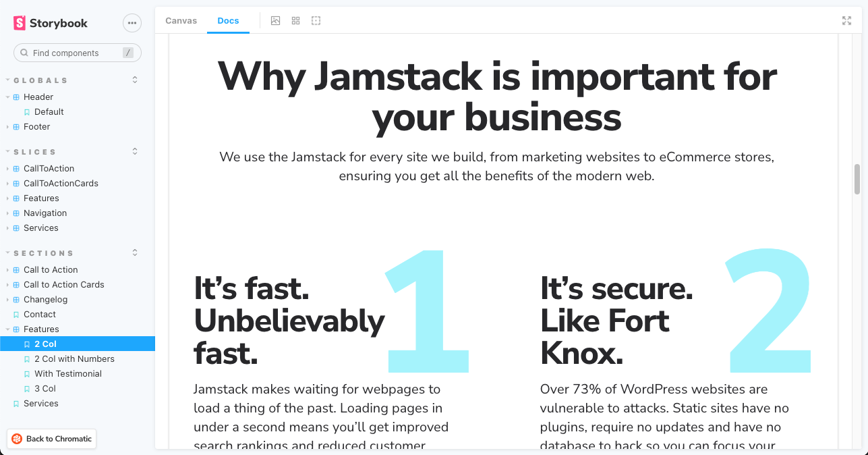868x455 pixels.
Task: Click the It's secure. Like Fort Knox. heading
Action: pyautogui.click(x=616, y=321)
